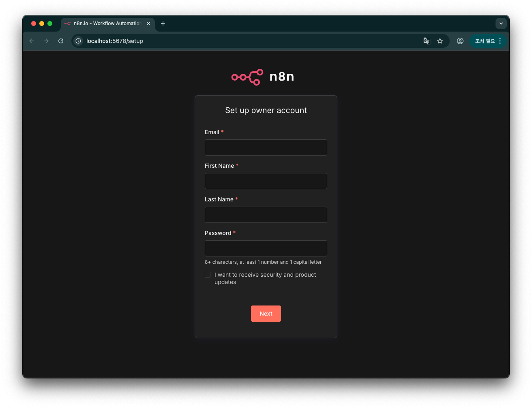Select the n8n.io Workflow Automation tab
The width and height of the screenshot is (532, 408).
[108, 23]
